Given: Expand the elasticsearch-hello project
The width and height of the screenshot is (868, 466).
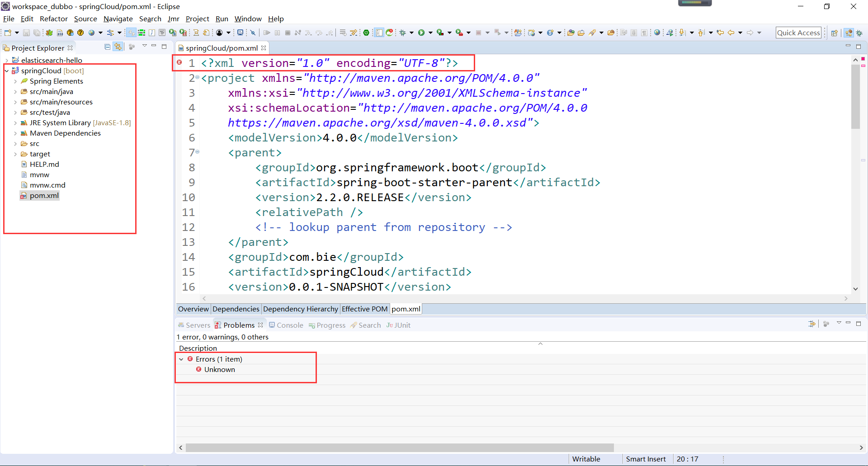Looking at the screenshot, I should [x=6, y=60].
